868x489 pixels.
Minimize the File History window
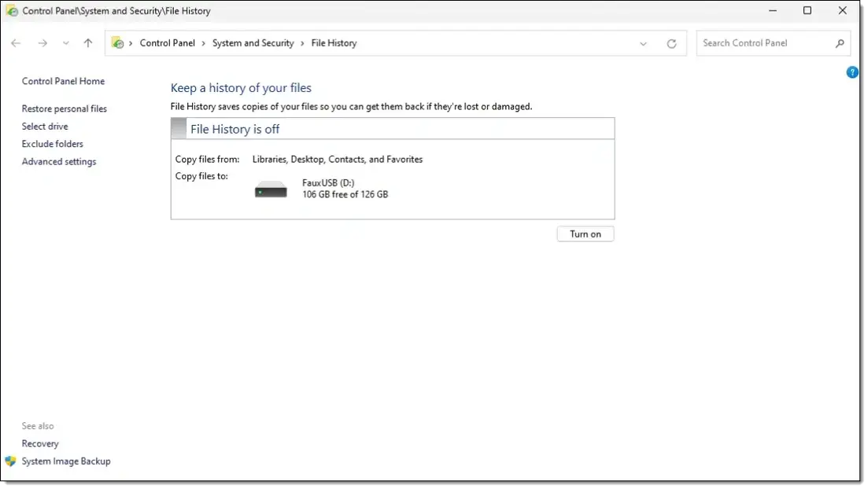tap(773, 10)
